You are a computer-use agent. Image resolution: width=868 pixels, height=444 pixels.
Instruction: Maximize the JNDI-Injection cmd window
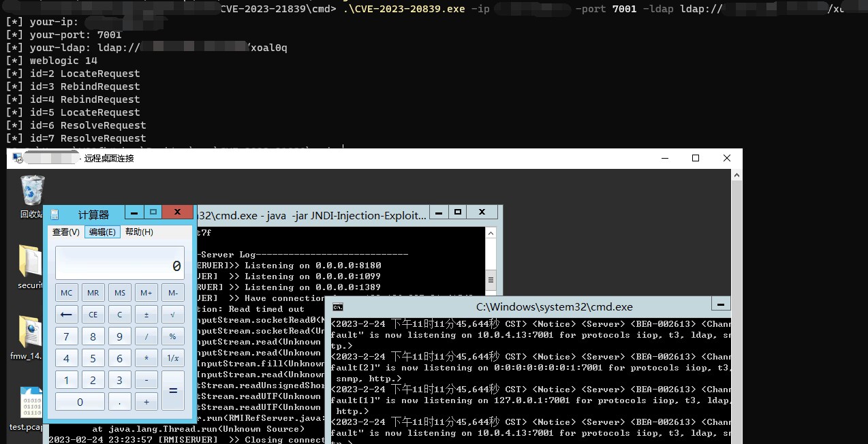tap(458, 212)
